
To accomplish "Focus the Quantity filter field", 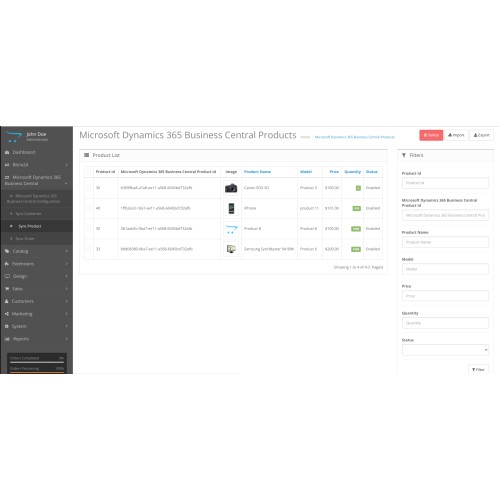I will (x=445, y=323).
